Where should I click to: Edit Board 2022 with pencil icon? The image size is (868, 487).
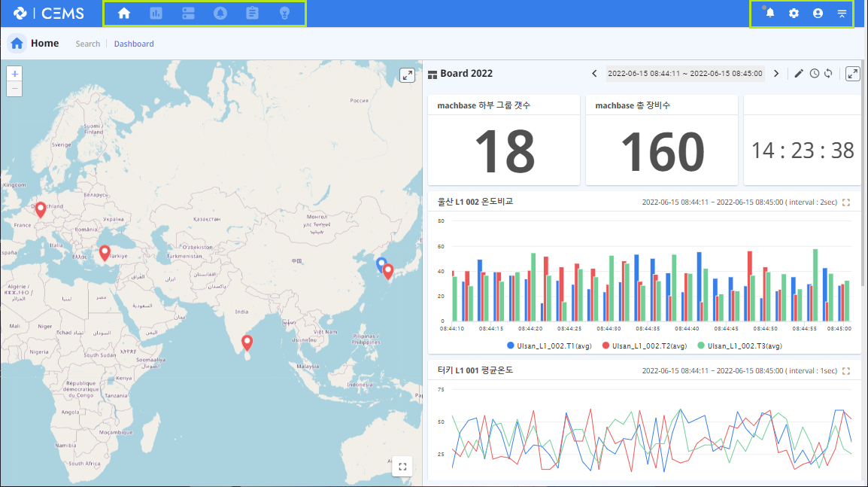[x=798, y=73]
